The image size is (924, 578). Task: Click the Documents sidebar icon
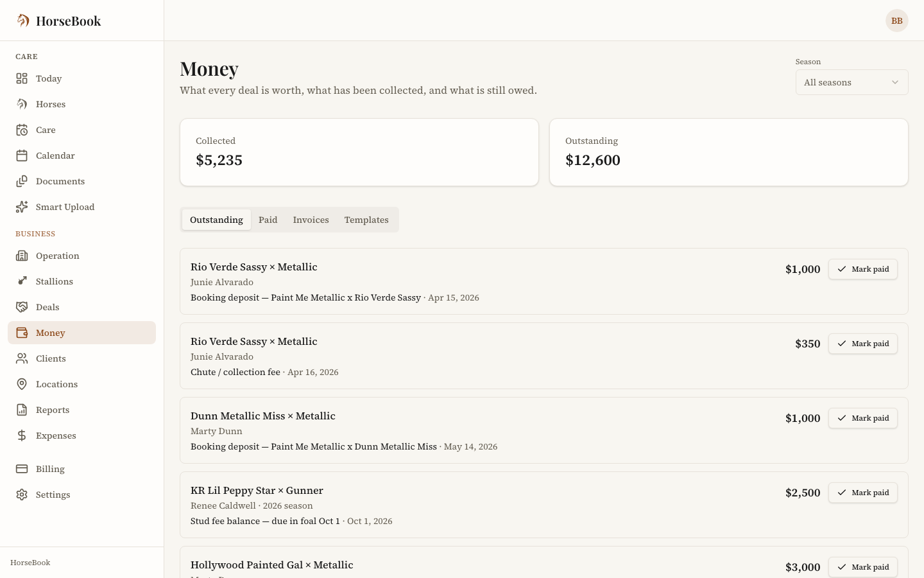click(x=22, y=181)
